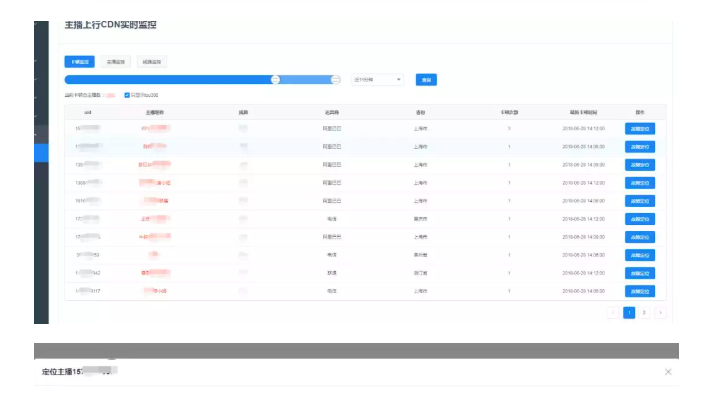Click the 运营商 column header
The width and height of the screenshot is (706, 394).
(x=332, y=112)
